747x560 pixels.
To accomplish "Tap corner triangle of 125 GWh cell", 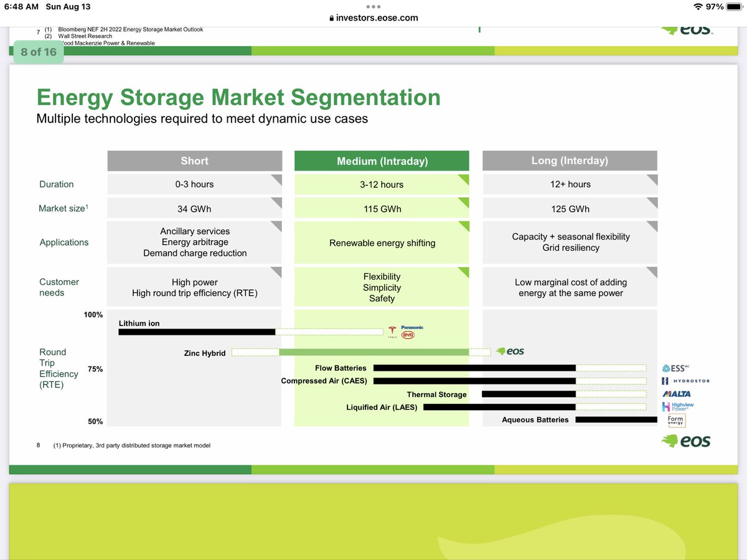I will tap(653, 202).
